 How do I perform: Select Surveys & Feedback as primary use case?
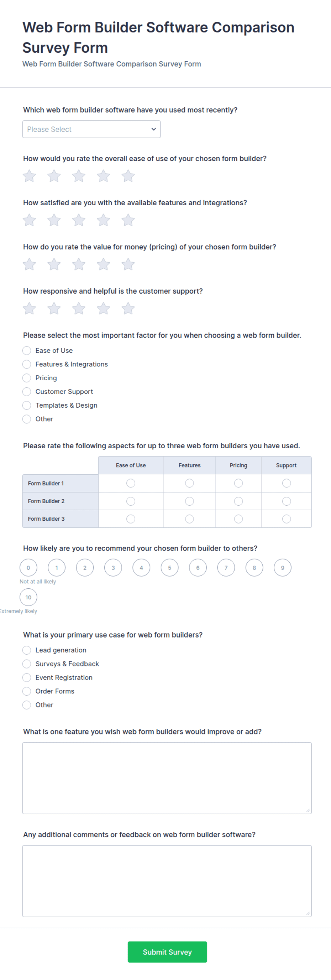pyautogui.click(x=27, y=664)
